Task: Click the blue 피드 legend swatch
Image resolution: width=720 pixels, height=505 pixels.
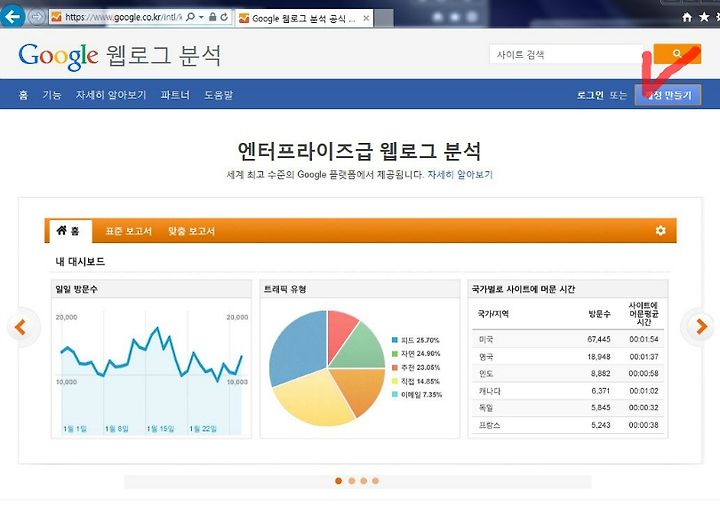Action: coord(394,340)
